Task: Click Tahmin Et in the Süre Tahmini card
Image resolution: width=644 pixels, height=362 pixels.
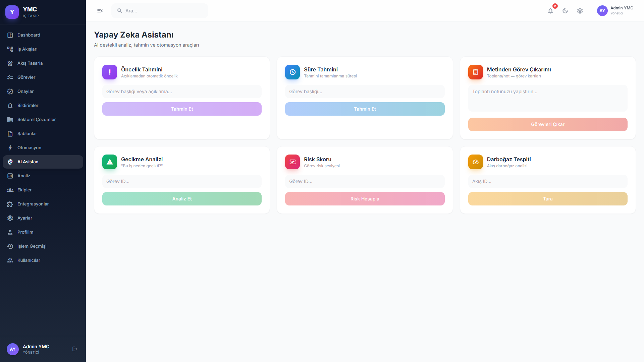Action: point(365,109)
